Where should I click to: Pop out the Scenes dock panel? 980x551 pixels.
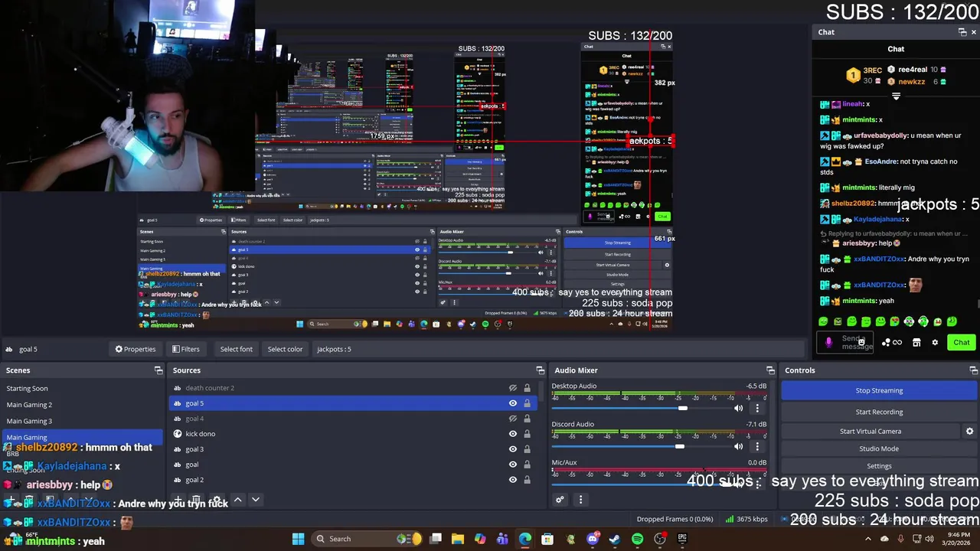[x=158, y=370]
